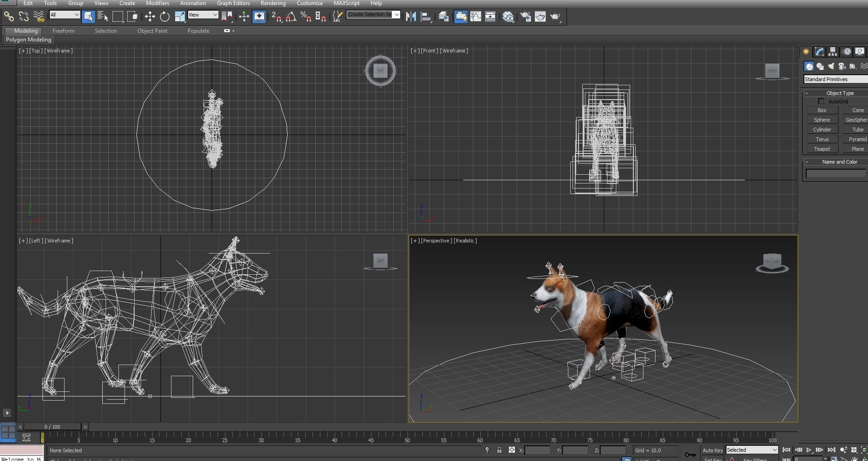The width and height of the screenshot is (868, 461).
Task: Open the Render Setup teapot icon
Action: pyautogui.click(x=526, y=17)
